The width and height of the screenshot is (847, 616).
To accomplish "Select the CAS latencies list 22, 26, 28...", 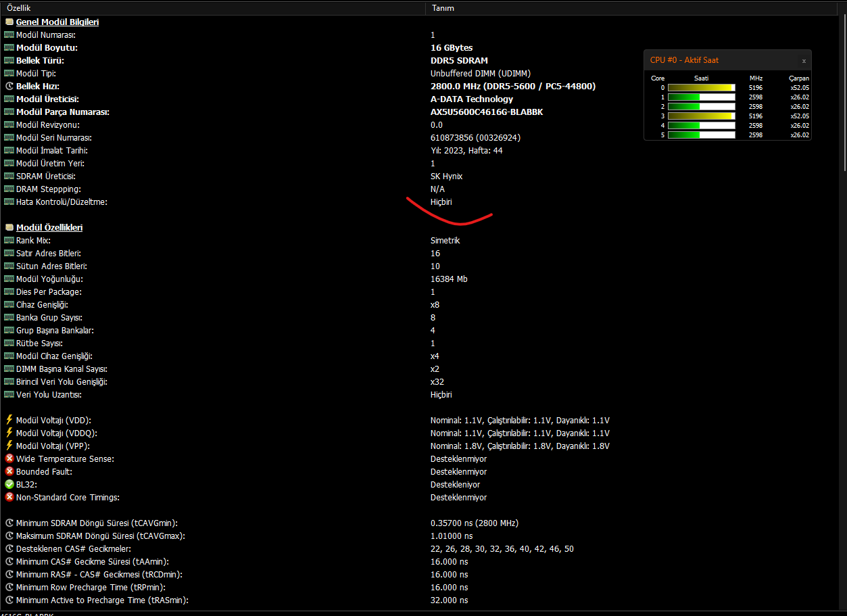I will 502,548.
